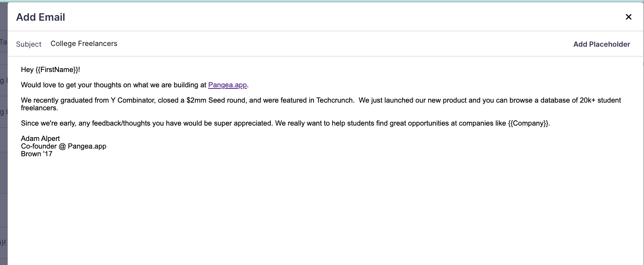Select the subject text College Freelancers
This screenshot has height=265, width=644.
tap(84, 43)
